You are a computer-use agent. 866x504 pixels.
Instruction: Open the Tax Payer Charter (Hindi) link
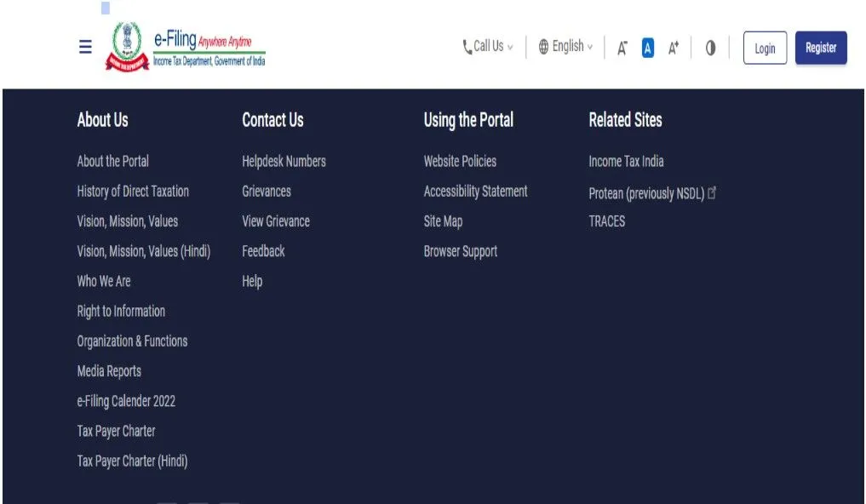click(132, 461)
